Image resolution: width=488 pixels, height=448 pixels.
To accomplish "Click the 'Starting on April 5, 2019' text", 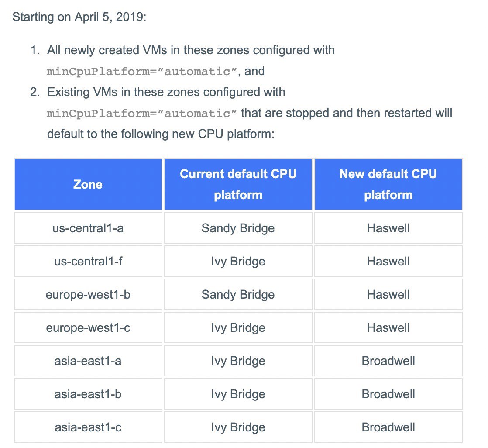I will (x=79, y=17).
